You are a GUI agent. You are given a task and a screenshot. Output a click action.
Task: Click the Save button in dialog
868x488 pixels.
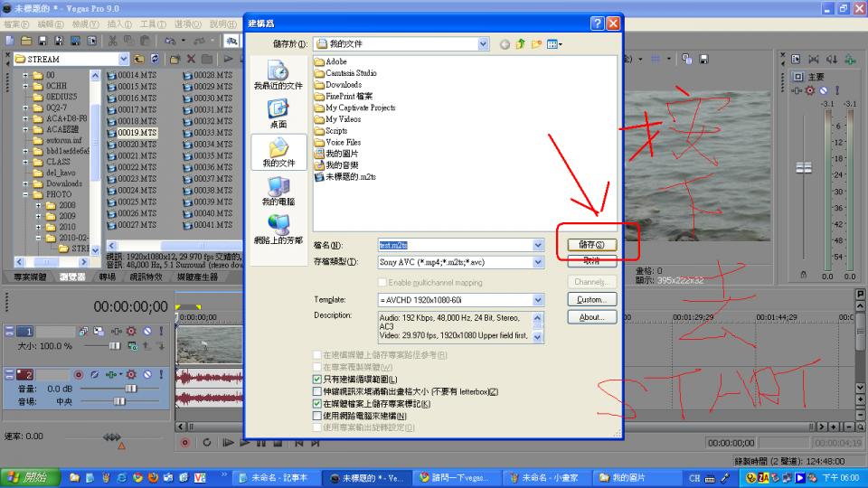pos(591,245)
